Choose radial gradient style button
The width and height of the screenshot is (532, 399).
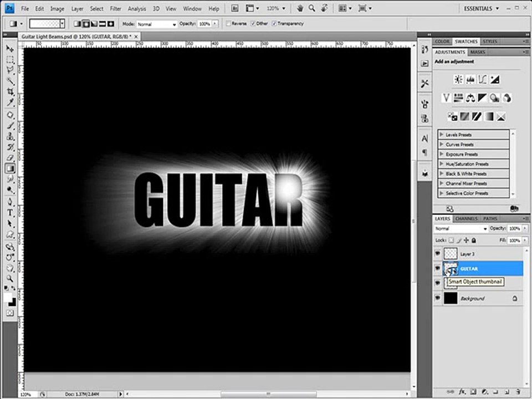tap(86, 24)
